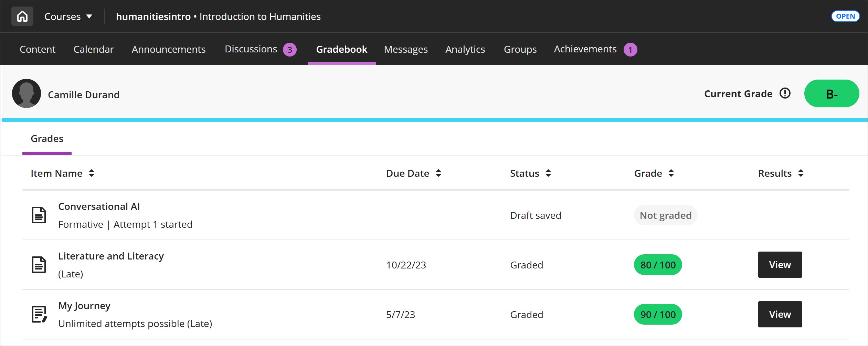The height and width of the screenshot is (346, 868).
Task: Open the My Journey assignment link
Action: [x=84, y=305]
